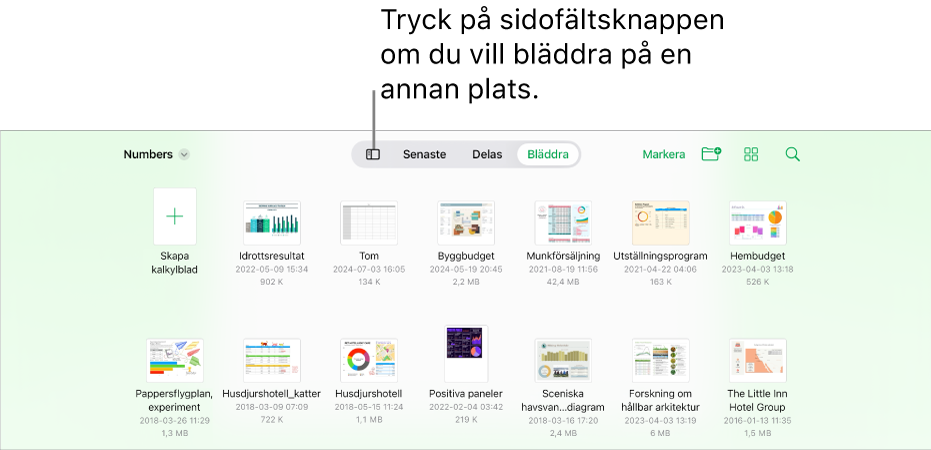
Task: Open the Positiva paneler thumbnail
Action: pos(466,354)
